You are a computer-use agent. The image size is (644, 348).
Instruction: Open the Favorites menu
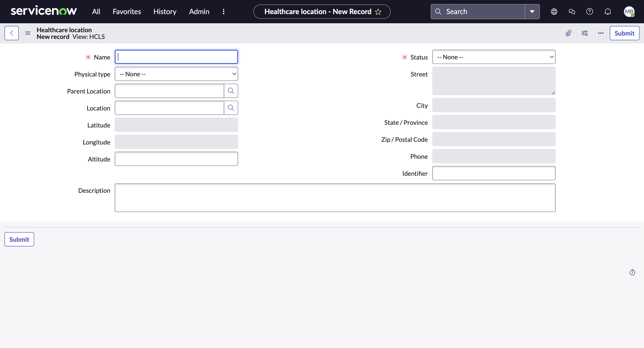(x=127, y=11)
